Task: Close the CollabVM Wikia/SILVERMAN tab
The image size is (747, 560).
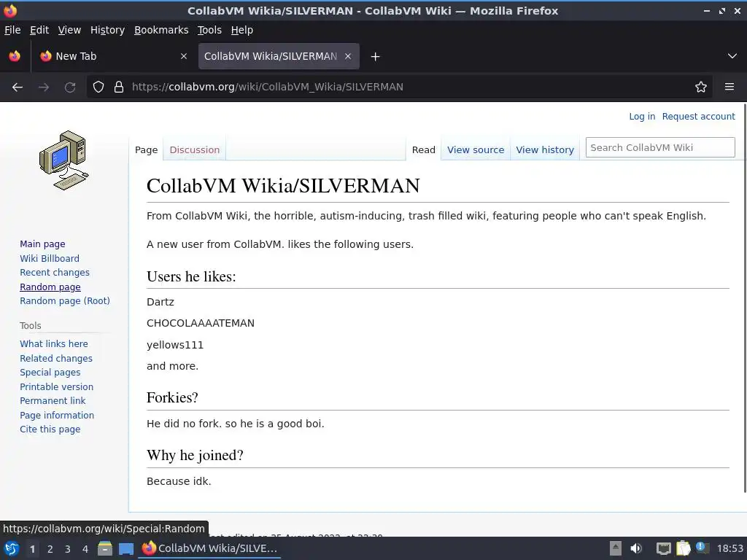Action: (x=348, y=56)
